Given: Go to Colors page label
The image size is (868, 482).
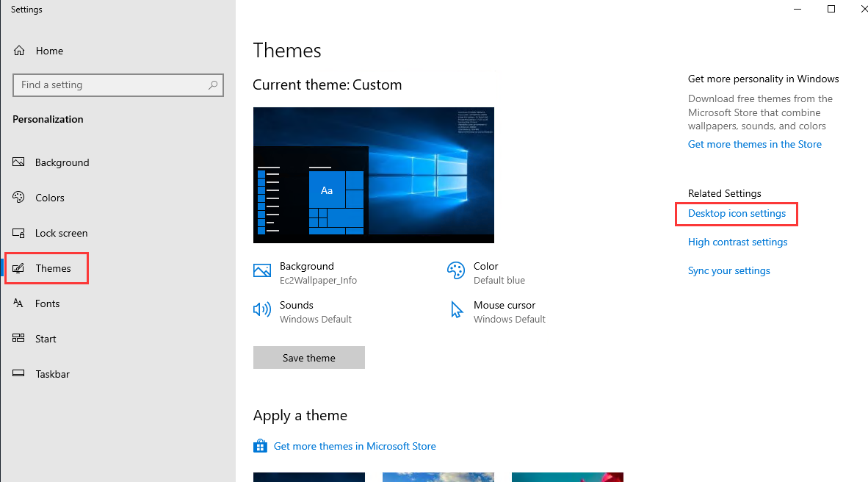Looking at the screenshot, I should tap(50, 198).
